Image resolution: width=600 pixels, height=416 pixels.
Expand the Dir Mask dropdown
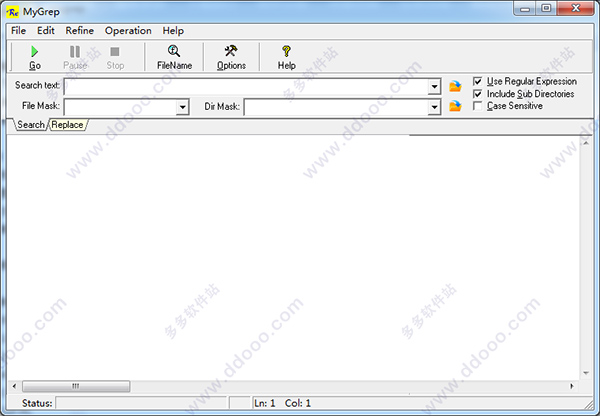tap(434, 107)
